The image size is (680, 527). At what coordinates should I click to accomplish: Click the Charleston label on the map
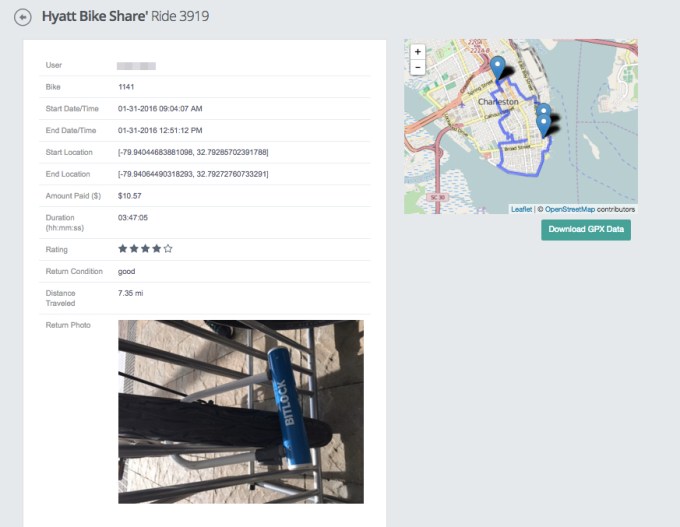tap(498, 102)
